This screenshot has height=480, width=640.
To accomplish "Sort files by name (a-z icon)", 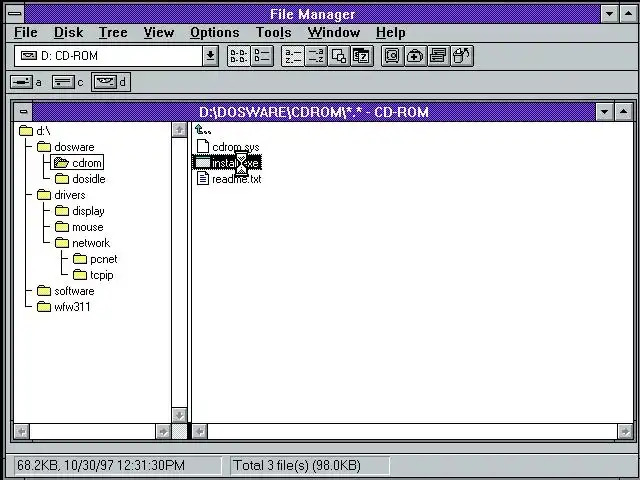I will tap(293, 56).
